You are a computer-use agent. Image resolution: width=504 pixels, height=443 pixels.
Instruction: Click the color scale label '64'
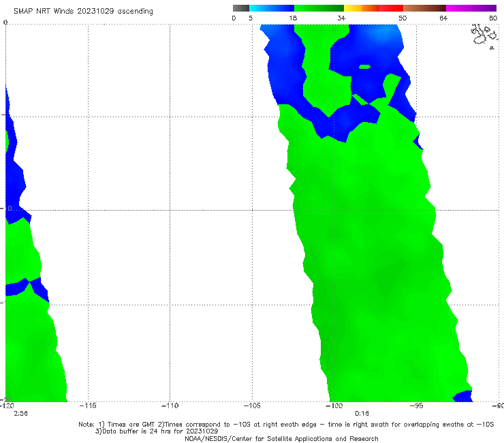tap(443, 18)
